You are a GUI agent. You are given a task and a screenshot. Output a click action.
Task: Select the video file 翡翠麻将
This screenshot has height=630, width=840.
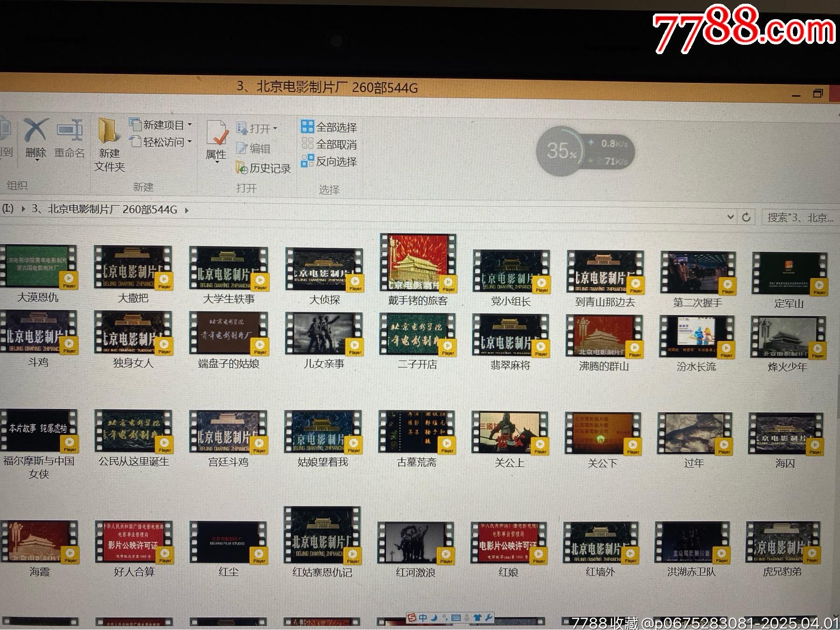pos(511,343)
